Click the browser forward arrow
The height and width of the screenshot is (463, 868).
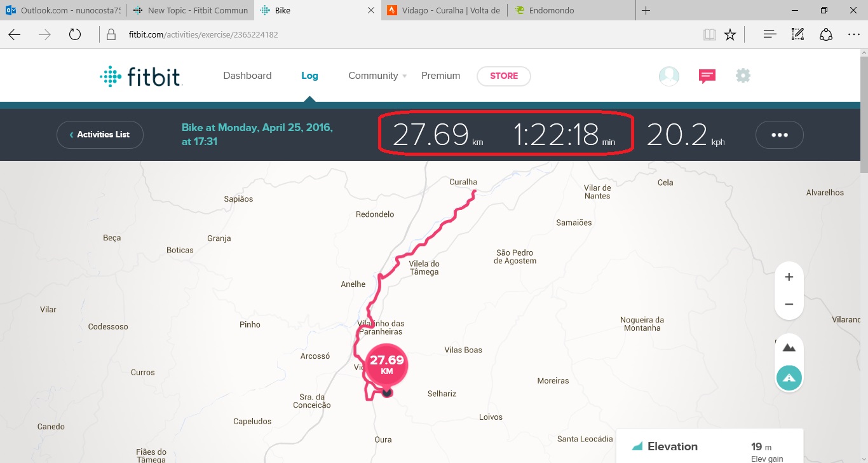44,34
